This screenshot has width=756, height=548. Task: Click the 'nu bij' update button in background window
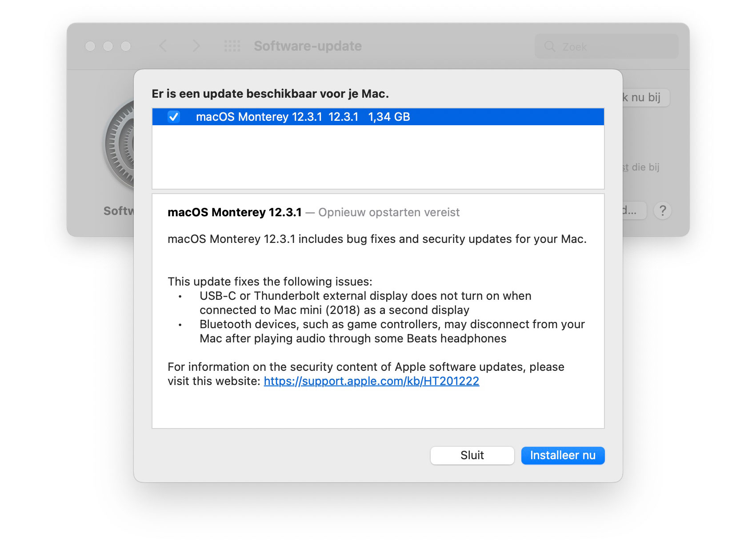coord(646,98)
